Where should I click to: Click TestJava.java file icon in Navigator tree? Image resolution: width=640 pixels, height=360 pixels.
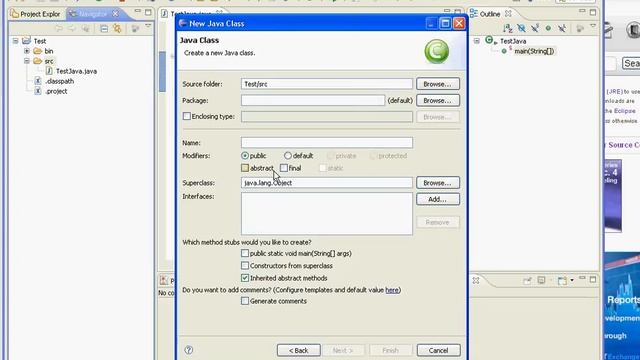pos(49,71)
